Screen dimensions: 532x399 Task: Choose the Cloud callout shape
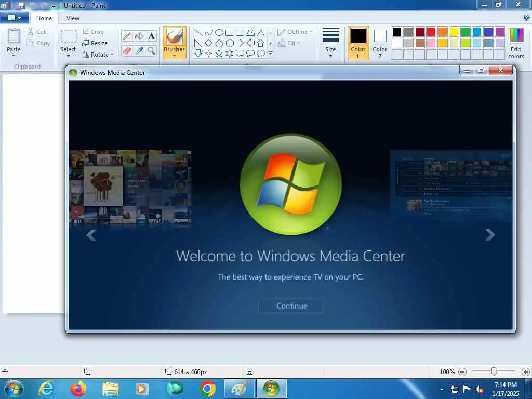coord(261,54)
